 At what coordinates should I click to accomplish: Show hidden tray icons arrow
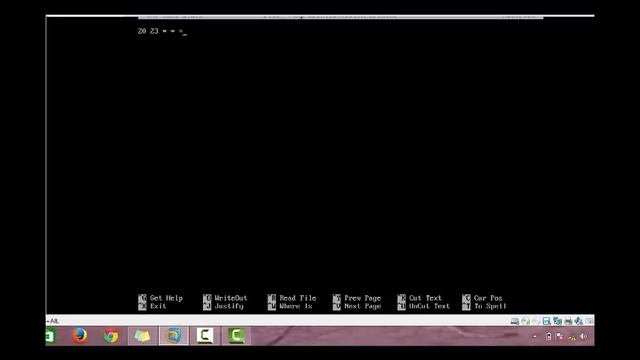[x=535, y=336]
